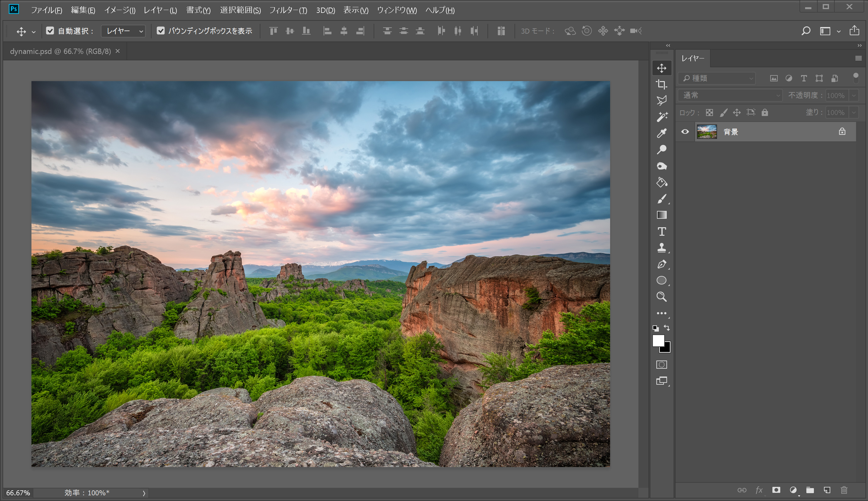Viewport: 868px width, 501px height.
Task: Expand the 種類 layer filter dropdown
Action: (x=717, y=79)
